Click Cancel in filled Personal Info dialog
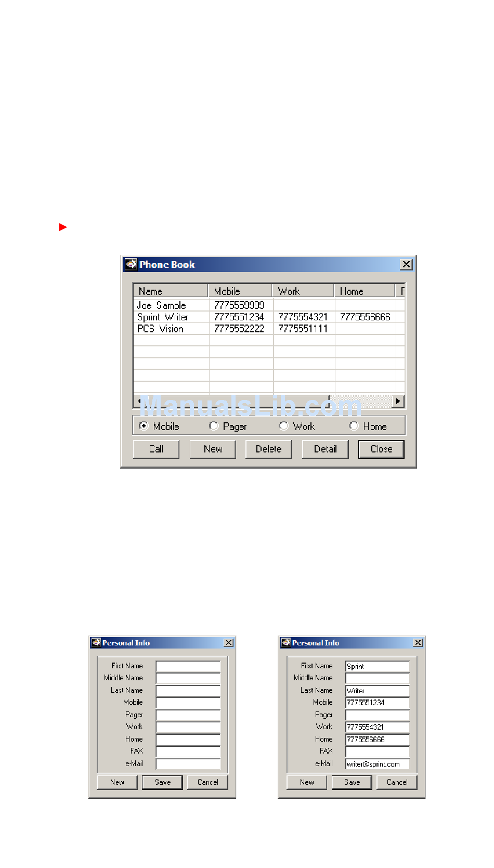This screenshot has width=494, height=868. click(397, 782)
